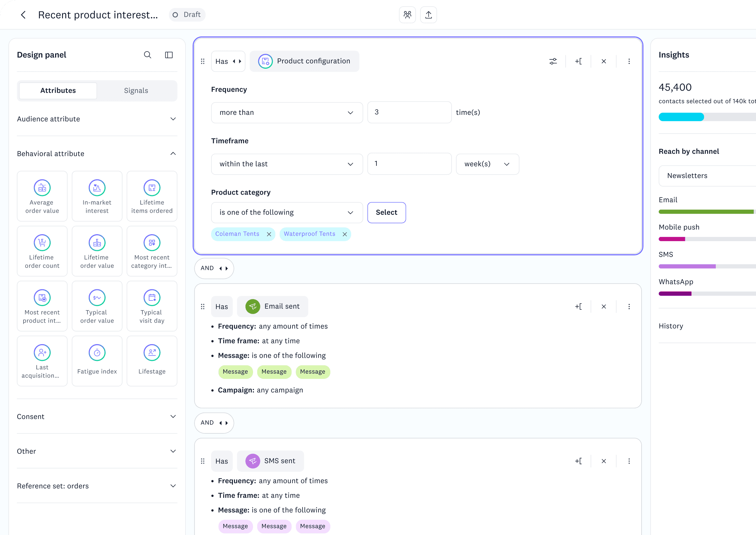The height and width of the screenshot is (535, 756).
Task: Open more options for SMS sent block
Action: click(x=629, y=461)
